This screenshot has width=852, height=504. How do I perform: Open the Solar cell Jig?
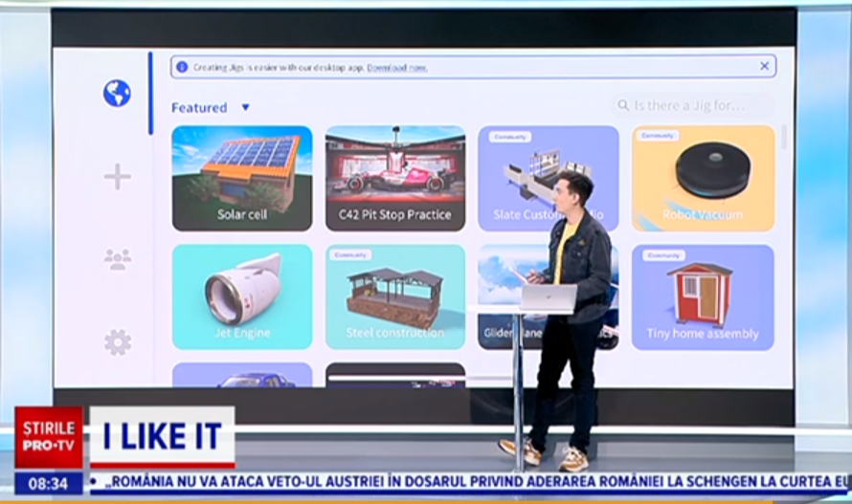(241, 178)
